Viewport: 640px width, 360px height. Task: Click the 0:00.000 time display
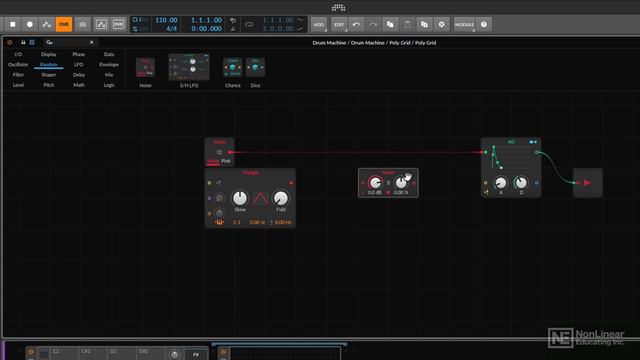(207, 29)
